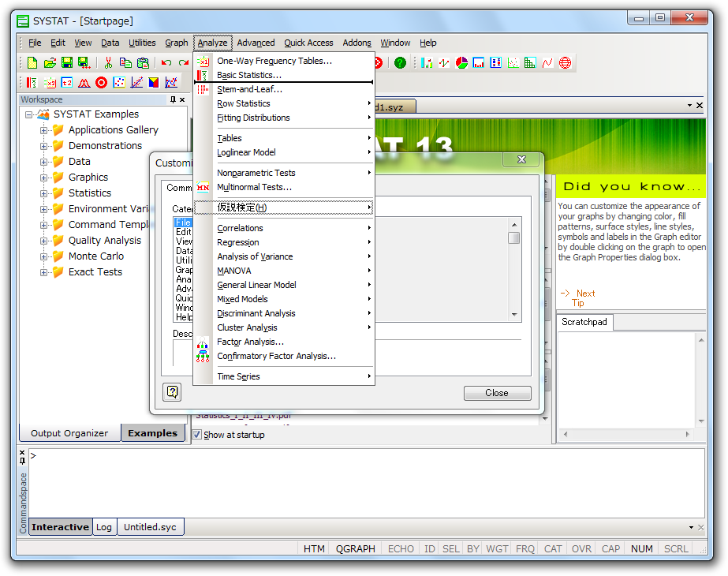Expand the Demonstrations folder node
The image size is (728, 576).
(x=43, y=146)
